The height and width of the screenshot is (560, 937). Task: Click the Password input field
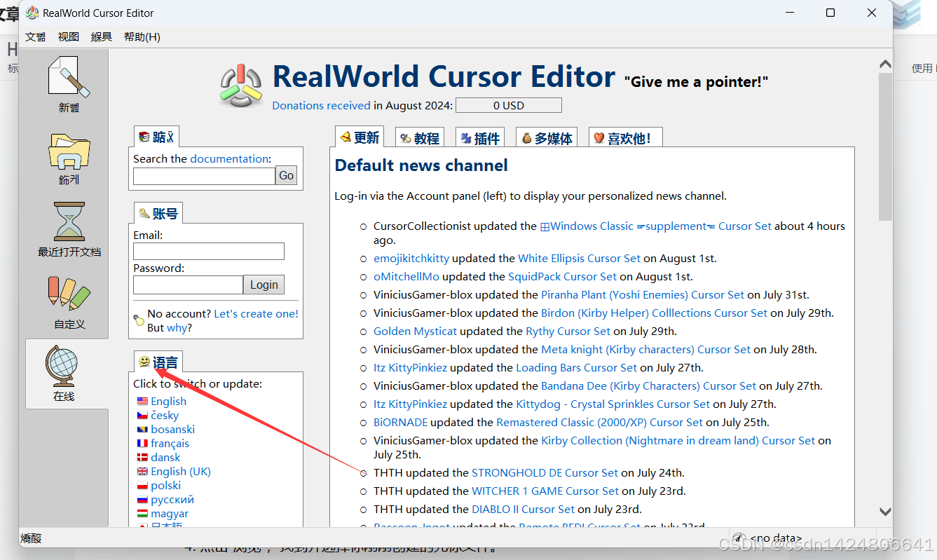[x=188, y=285]
